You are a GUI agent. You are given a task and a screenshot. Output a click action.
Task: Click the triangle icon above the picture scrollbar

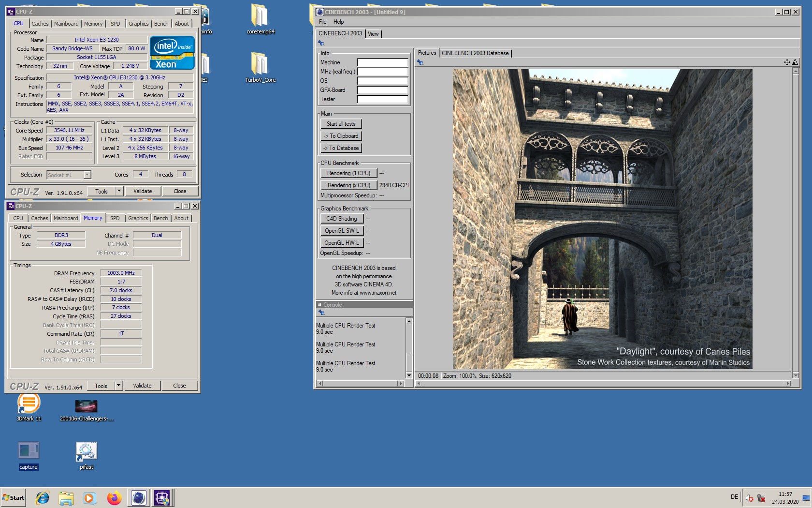click(x=795, y=62)
